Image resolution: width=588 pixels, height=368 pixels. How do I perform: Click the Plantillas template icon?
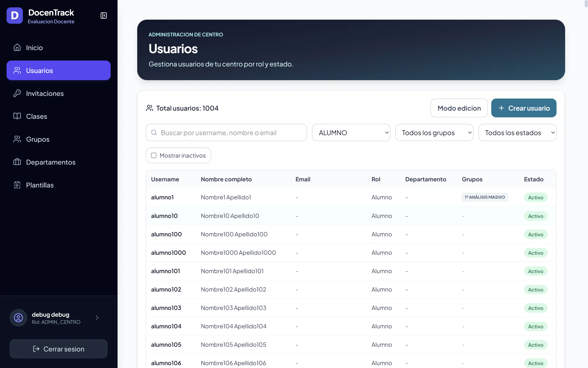17,185
